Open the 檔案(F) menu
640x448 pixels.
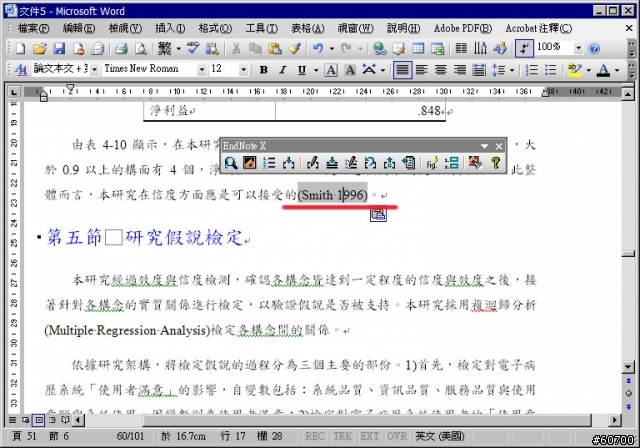tap(33, 28)
